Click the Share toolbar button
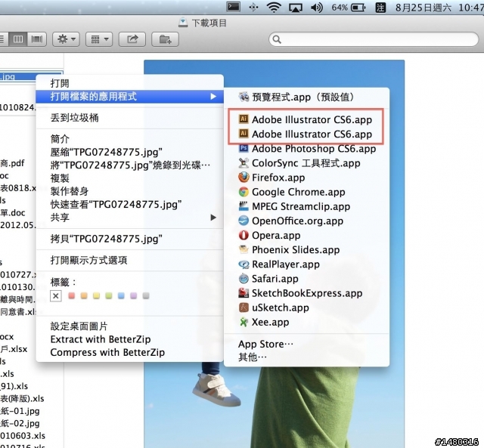The height and width of the screenshot is (448, 484). point(132,39)
